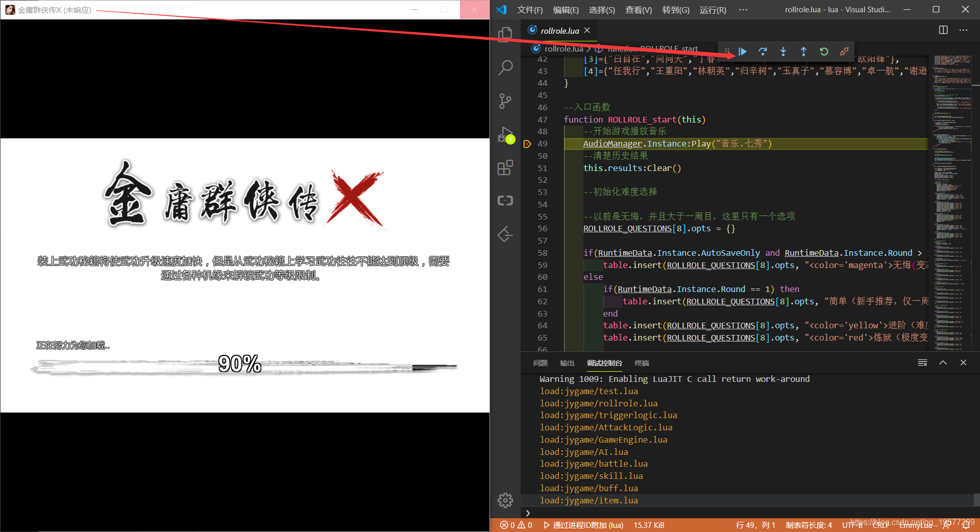The height and width of the screenshot is (532, 980).
Task: Switch to the 问题 panel tab
Action: coord(540,363)
